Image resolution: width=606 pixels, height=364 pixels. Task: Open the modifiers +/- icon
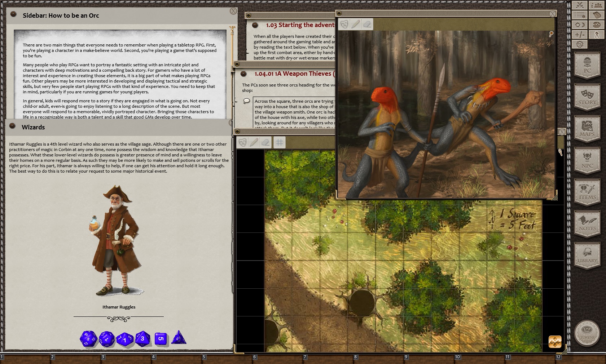pos(580,35)
